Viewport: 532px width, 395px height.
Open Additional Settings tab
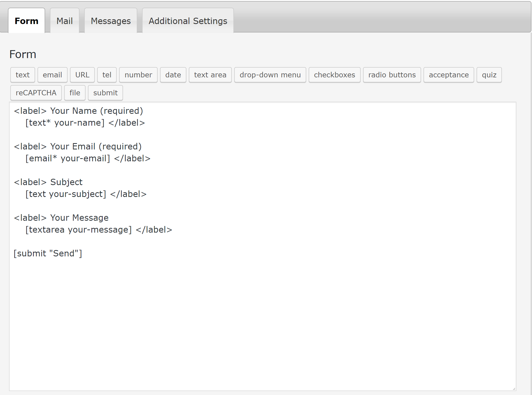pos(187,21)
